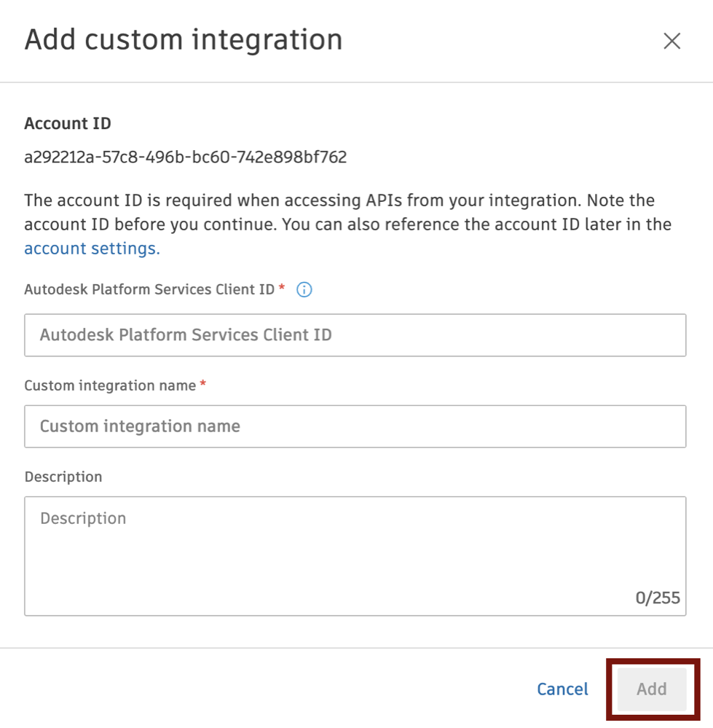Viewport: 713px width, 728px height.
Task: Click the Account ID heading label
Action: [67, 123]
